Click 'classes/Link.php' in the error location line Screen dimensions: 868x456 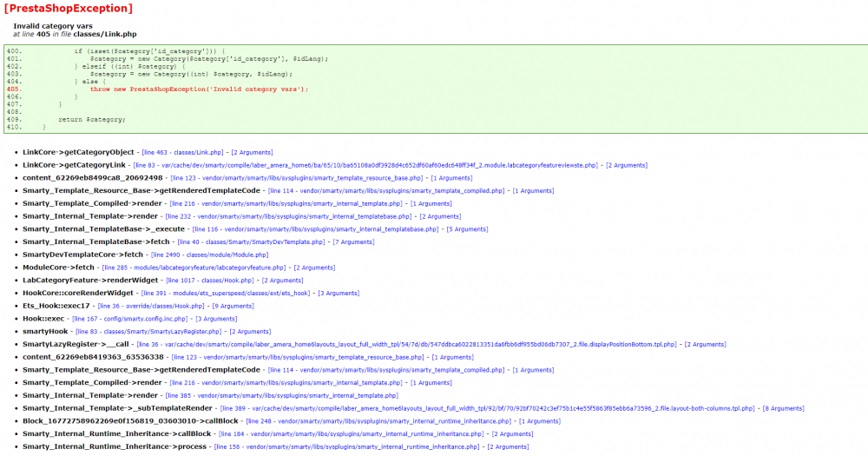pyautogui.click(x=105, y=35)
